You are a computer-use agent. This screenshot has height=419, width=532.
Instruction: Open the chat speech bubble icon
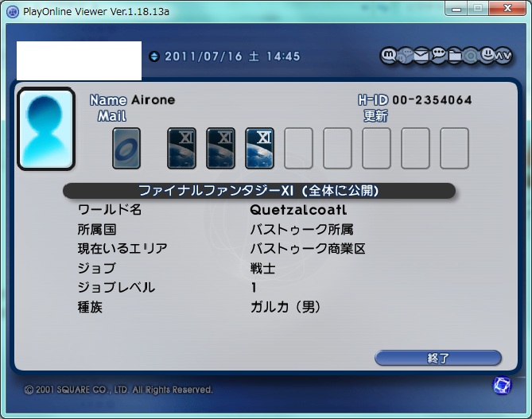point(438,55)
